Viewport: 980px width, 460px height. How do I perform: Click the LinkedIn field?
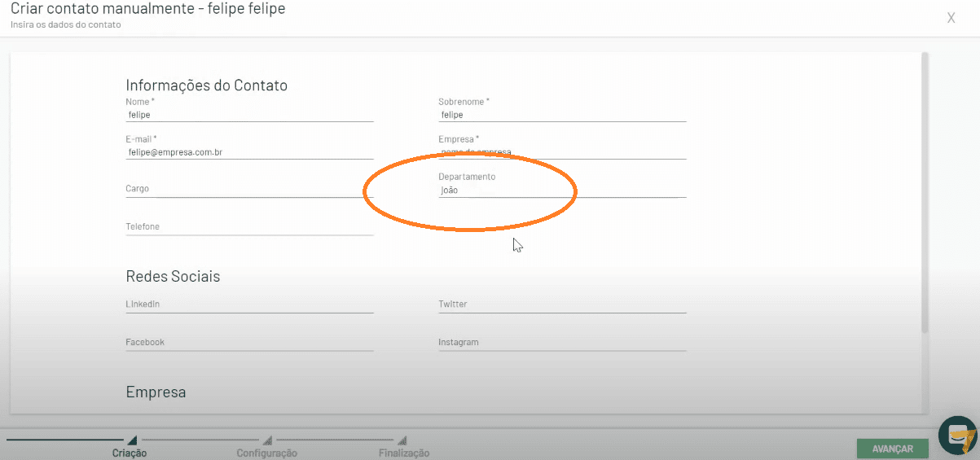coord(249,304)
